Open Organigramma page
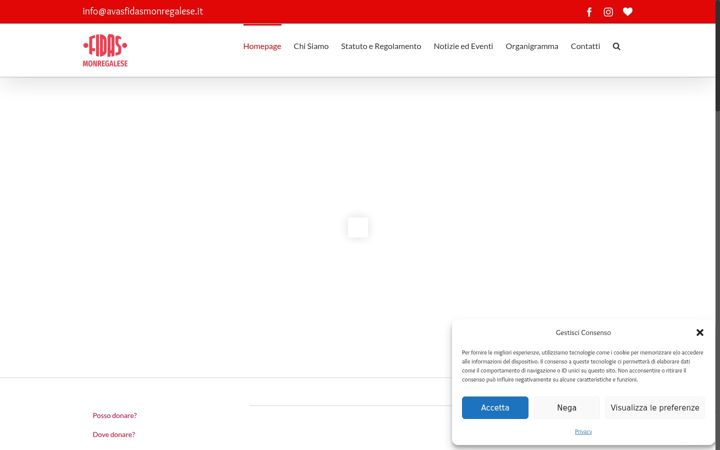Image resolution: width=720 pixels, height=450 pixels. [532, 46]
